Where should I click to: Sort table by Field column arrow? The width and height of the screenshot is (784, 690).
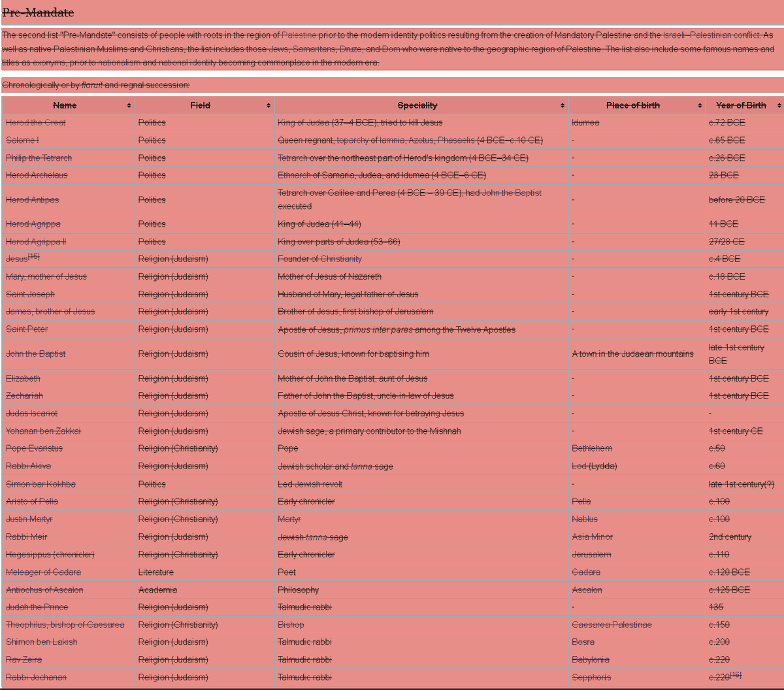(269, 105)
